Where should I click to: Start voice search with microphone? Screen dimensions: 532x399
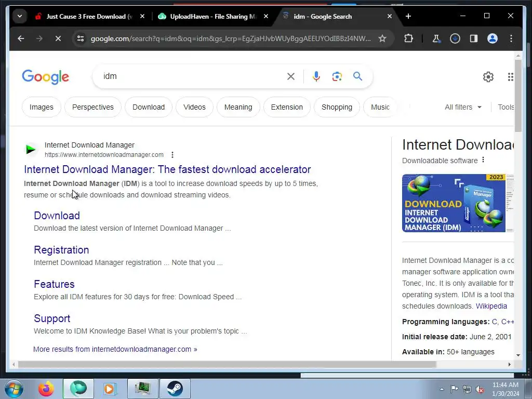316,76
